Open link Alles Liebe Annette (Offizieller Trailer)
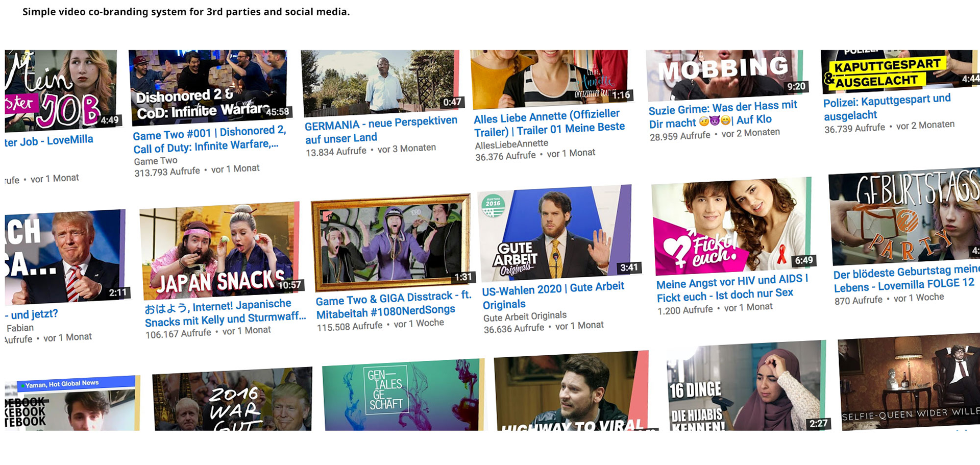980x465 pixels. pos(549,123)
